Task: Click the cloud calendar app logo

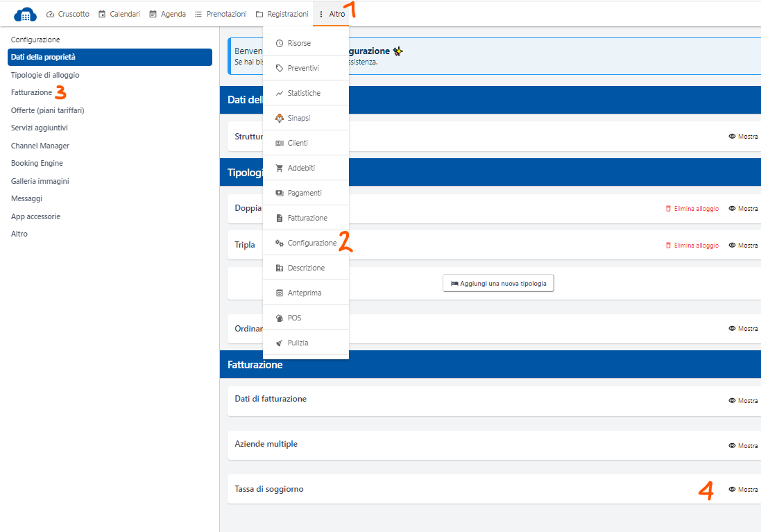Action: [x=25, y=14]
